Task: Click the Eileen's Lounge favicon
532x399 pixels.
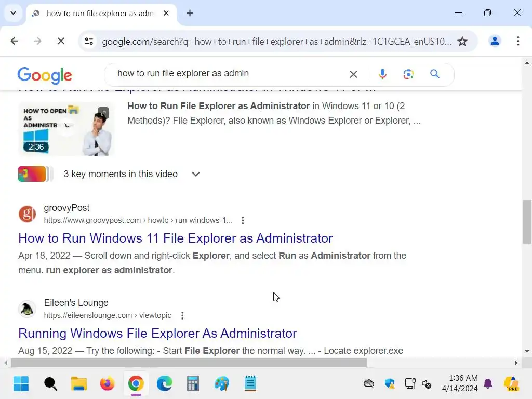Action: (x=27, y=309)
